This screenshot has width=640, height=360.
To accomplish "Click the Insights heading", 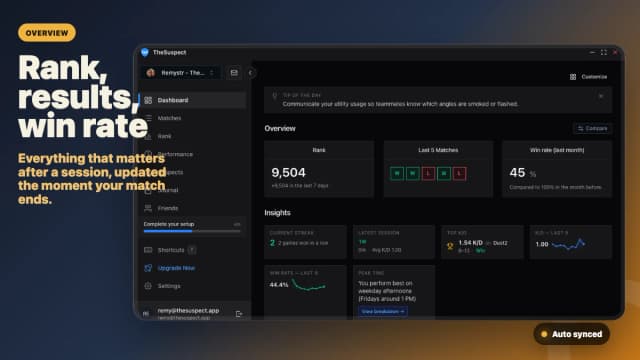I will (278, 213).
